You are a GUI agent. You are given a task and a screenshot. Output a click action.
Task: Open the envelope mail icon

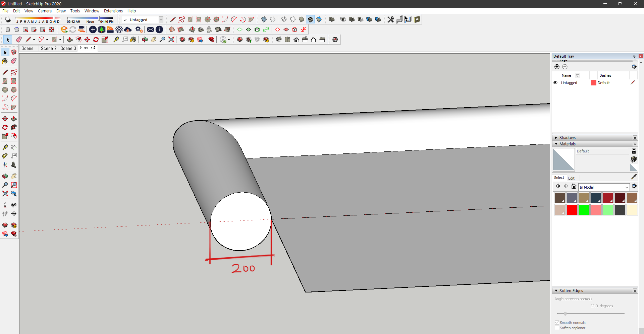click(x=151, y=29)
